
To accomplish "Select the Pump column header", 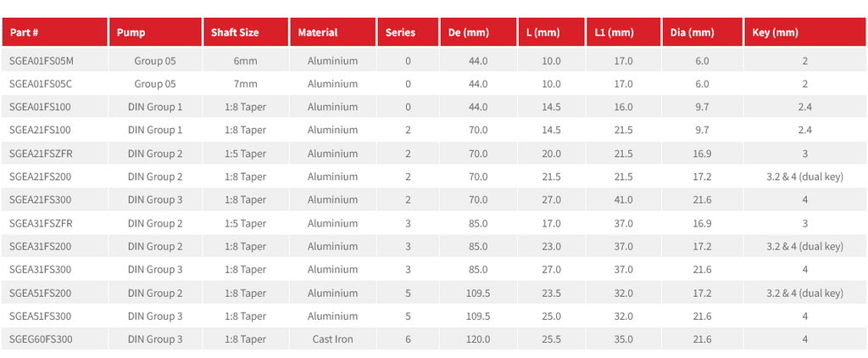I will point(156,32).
